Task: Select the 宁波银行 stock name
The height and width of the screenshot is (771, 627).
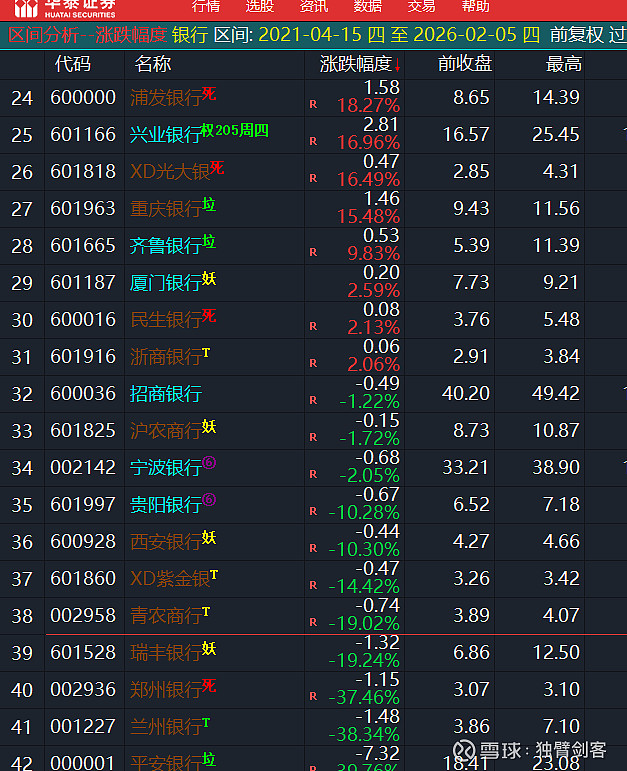Action: pyautogui.click(x=166, y=468)
